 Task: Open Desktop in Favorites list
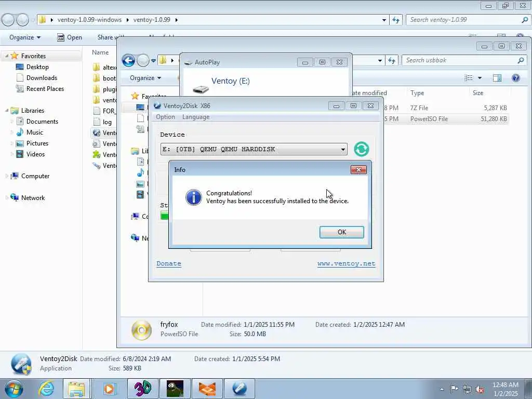tap(37, 67)
